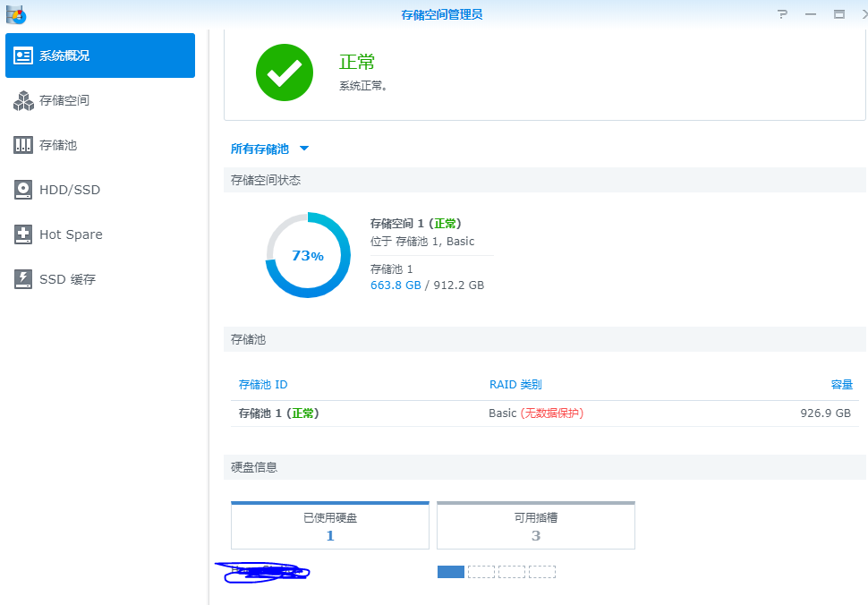868x605 pixels.
Task: Open the 所有存储池 filter label
Action: point(260,149)
